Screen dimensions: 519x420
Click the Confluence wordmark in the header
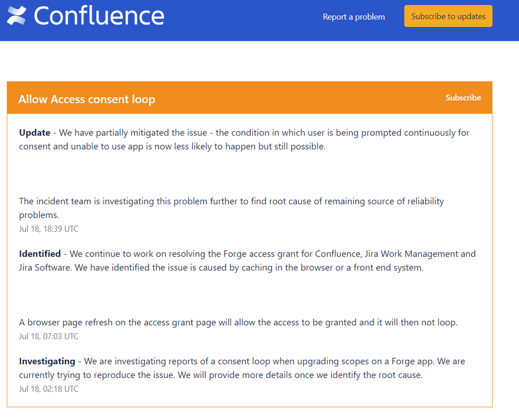click(99, 16)
